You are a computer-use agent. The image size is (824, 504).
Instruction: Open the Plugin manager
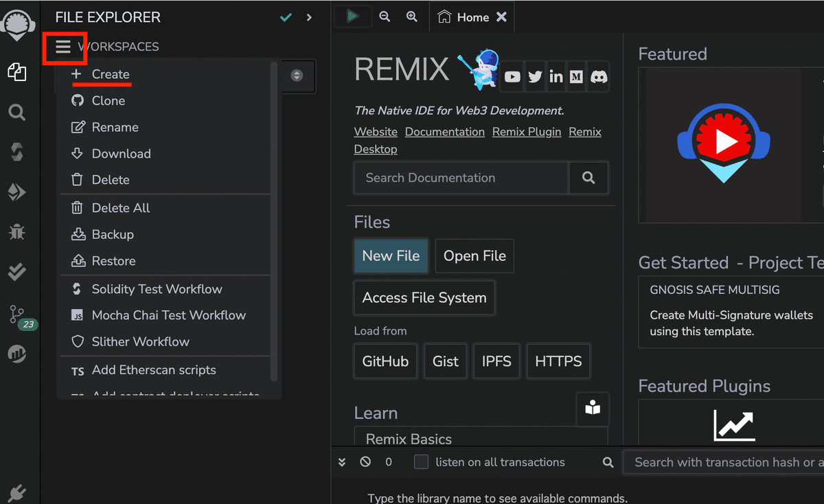coord(17,492)
